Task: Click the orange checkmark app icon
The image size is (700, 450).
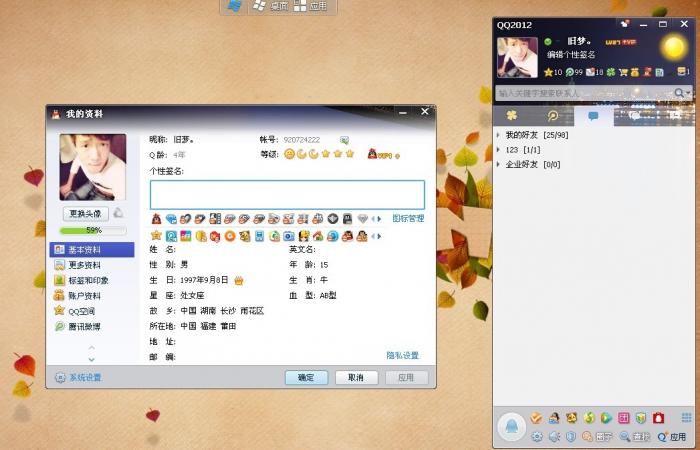Action: [537, 418]
